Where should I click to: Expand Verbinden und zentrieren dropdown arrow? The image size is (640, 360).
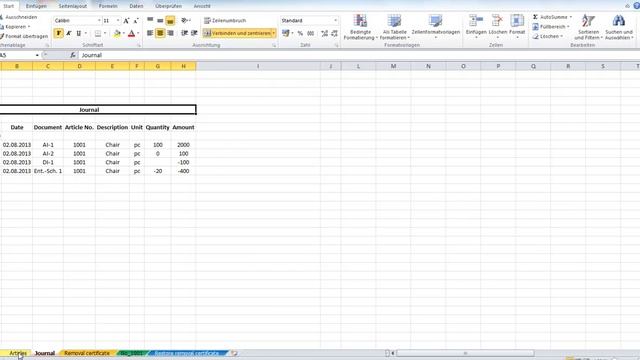(273, 33)
